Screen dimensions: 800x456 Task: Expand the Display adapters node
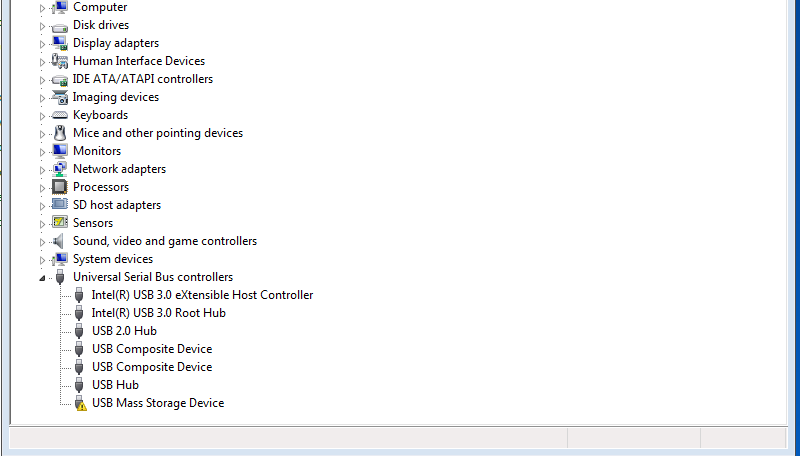[42, 44]
